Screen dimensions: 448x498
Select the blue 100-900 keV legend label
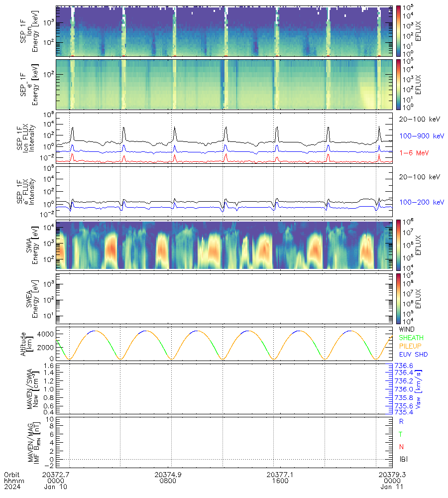click(x=417, y=135)
